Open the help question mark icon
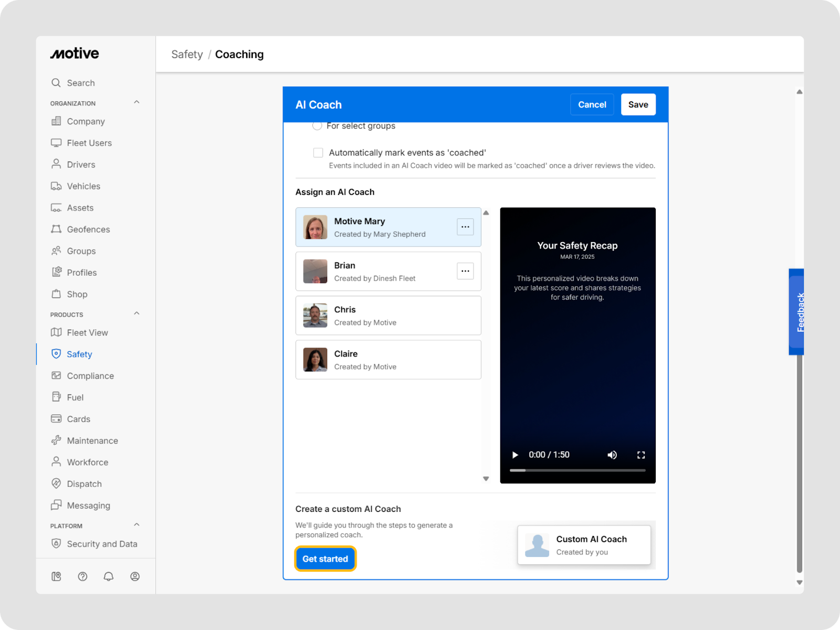Screen dimensions: 840x630 coord(82,576)
